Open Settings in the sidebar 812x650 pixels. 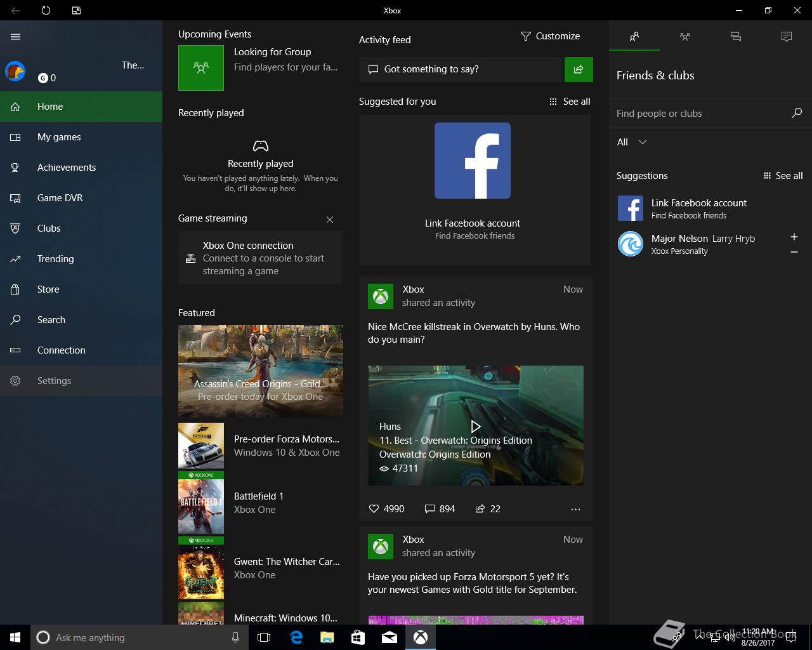pyautogui.click(x=81, y=381)
